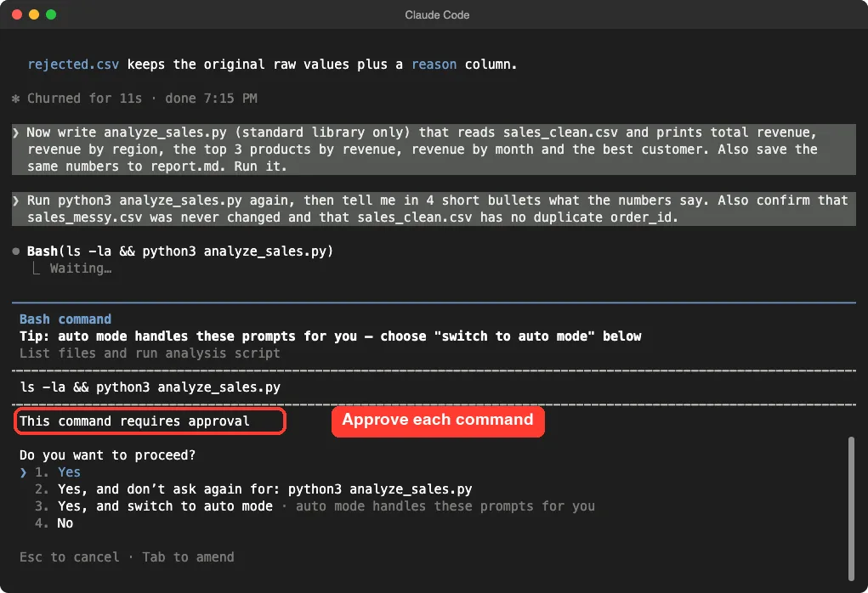Click 'List files and run analysis script' description
Screen dimensions: 868x593
tap(150, 353)
